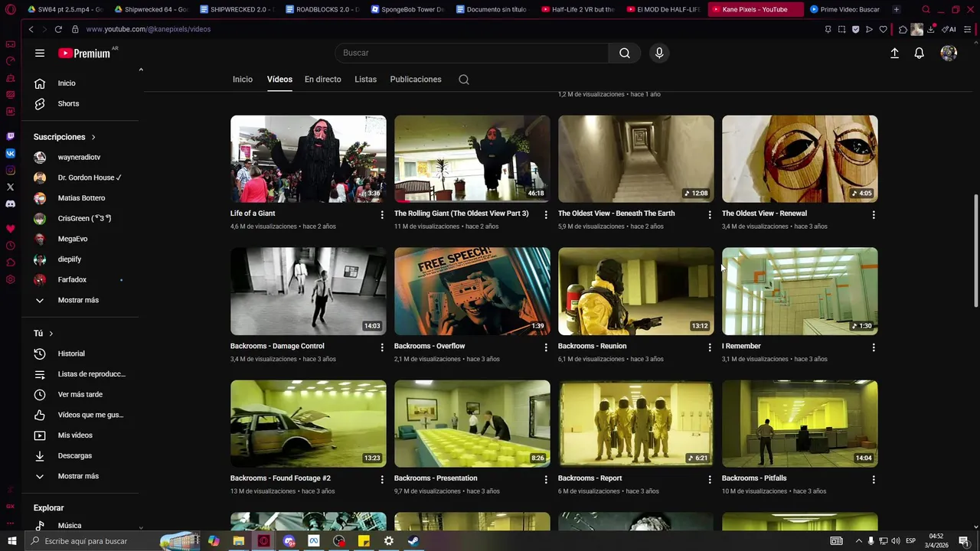Viewport: 980px width, 551px height.
Task: Open the Listas tab
Action: point(365,80)
